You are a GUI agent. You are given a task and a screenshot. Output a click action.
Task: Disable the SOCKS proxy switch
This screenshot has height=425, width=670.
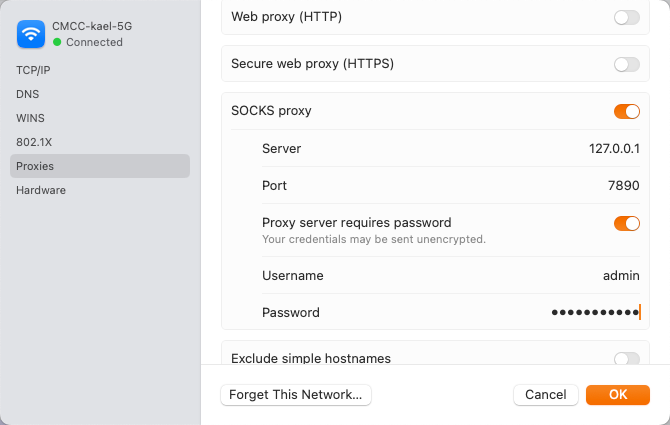pos(627,111)
